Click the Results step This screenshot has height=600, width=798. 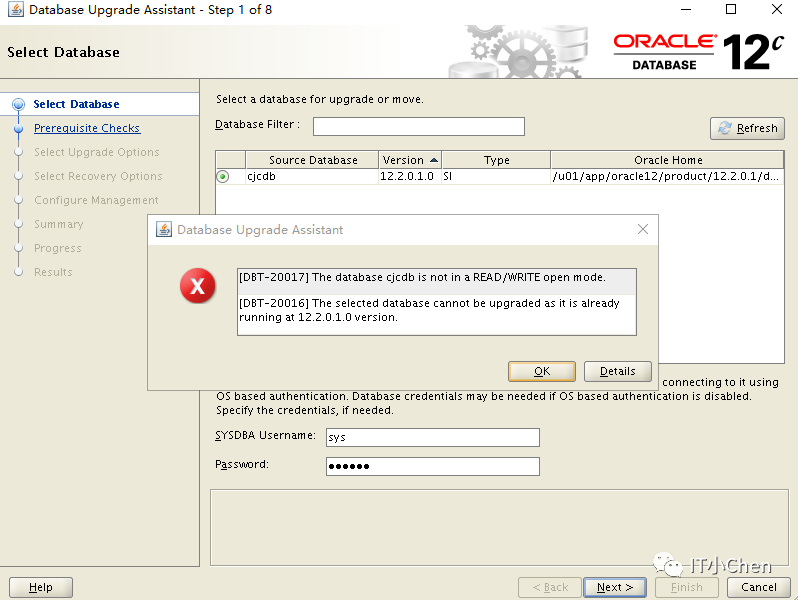click(53, 272)
